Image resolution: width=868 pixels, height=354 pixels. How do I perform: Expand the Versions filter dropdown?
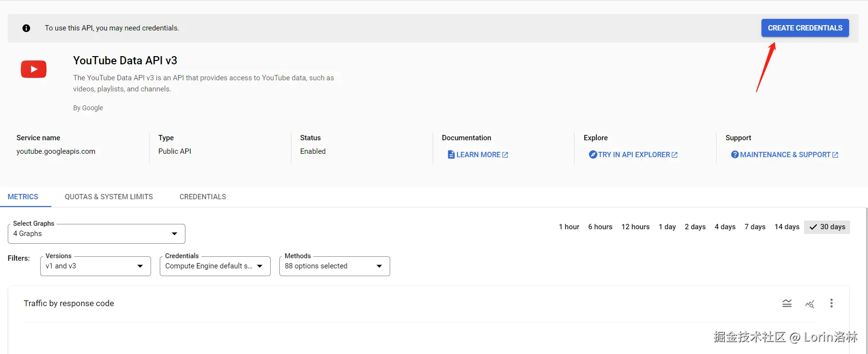point(95,266)
